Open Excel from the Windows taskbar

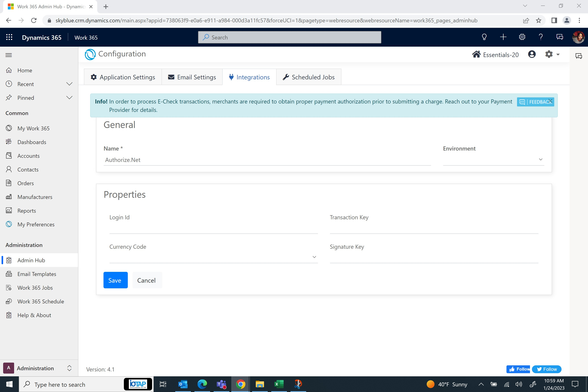coord(279,384)
